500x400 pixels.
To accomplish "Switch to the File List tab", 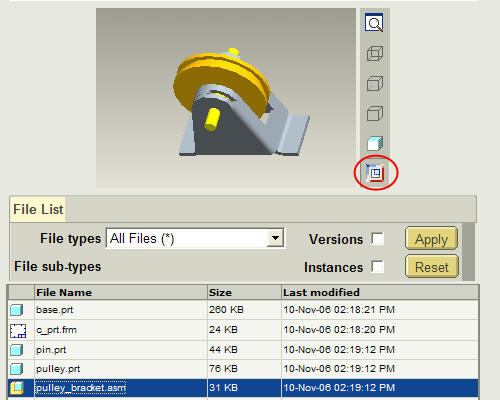I will pos(38,209).
